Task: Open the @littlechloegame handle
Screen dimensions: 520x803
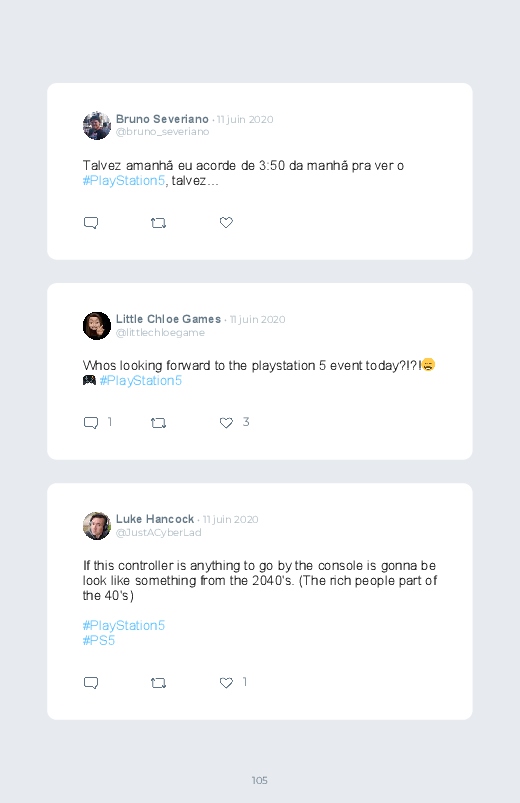Action: 160,332
